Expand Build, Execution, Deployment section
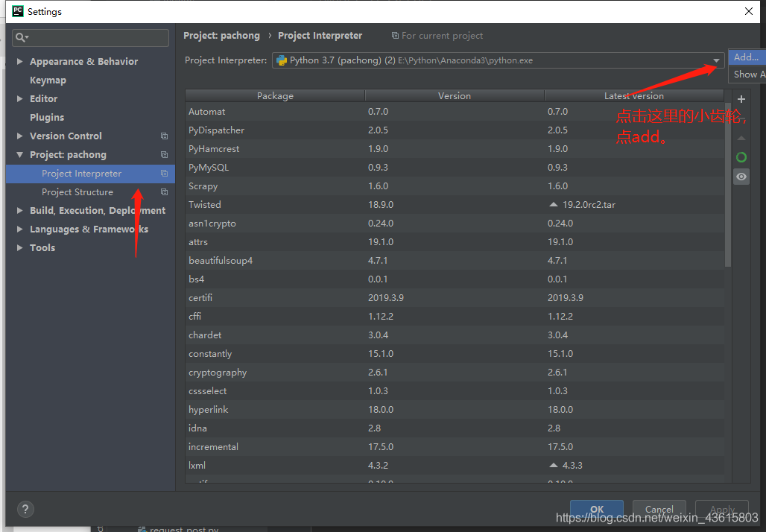This screenshot has width=766, height=532. pos(19,211)
